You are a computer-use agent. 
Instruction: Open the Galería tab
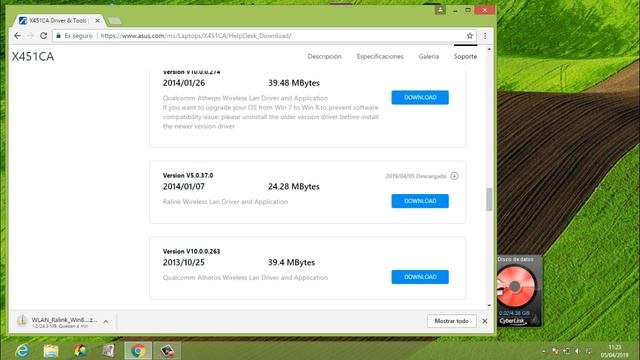pos(429,56)
